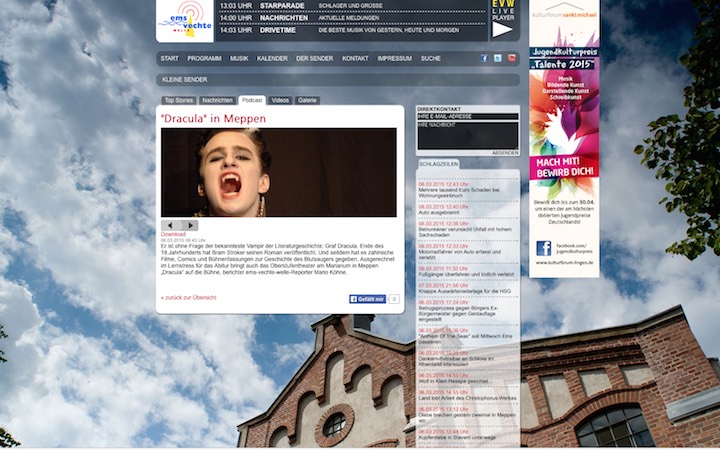Select the Schlagzeilen tab
The width and height of the screenshot is (720, 450).
tap(439, 164)
